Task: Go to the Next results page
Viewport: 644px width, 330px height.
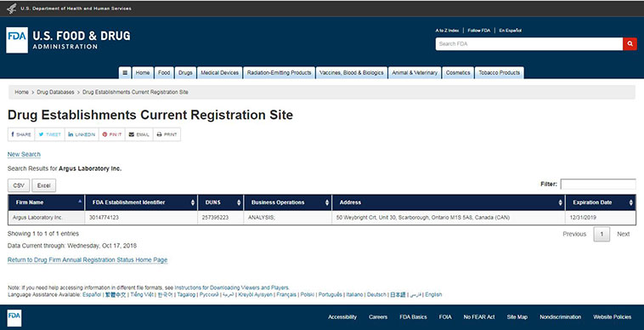Action: [x=623, y=234]
